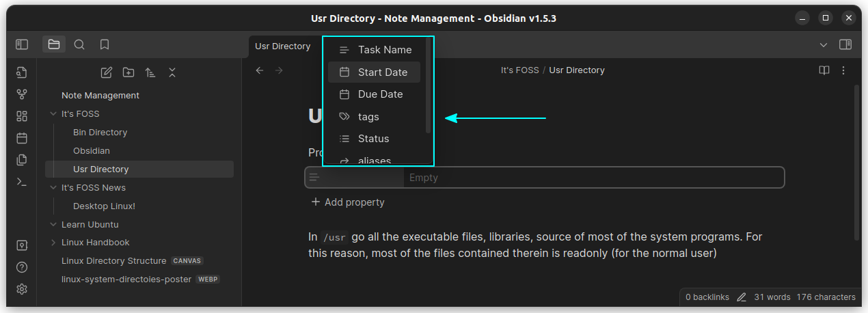The image size is (868, 313).
Task: Toggle right sidebar panel
Action: click(845, 44)
